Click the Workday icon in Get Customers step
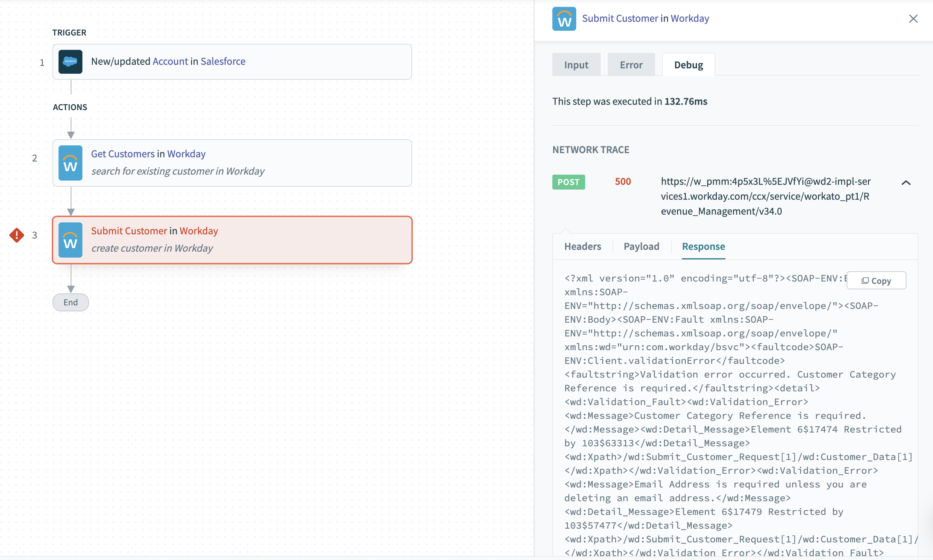Image resolution: width=933 pixels, height=560 pixels. [70, 163]
